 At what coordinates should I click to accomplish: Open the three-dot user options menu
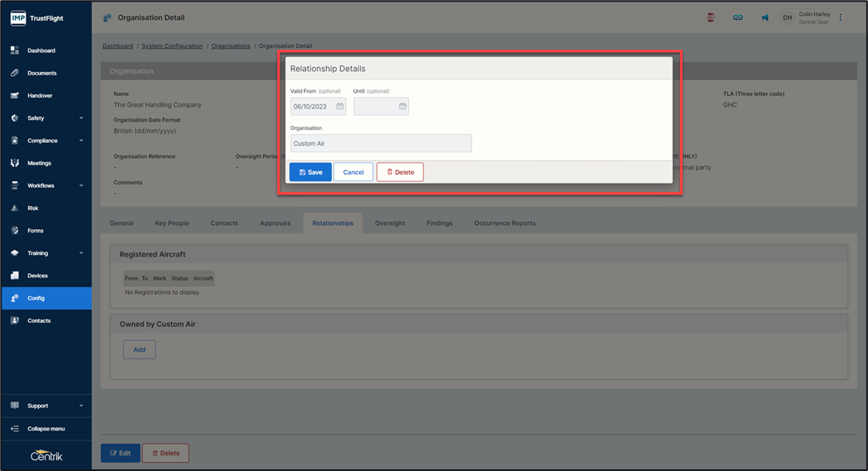coord(841,17)
